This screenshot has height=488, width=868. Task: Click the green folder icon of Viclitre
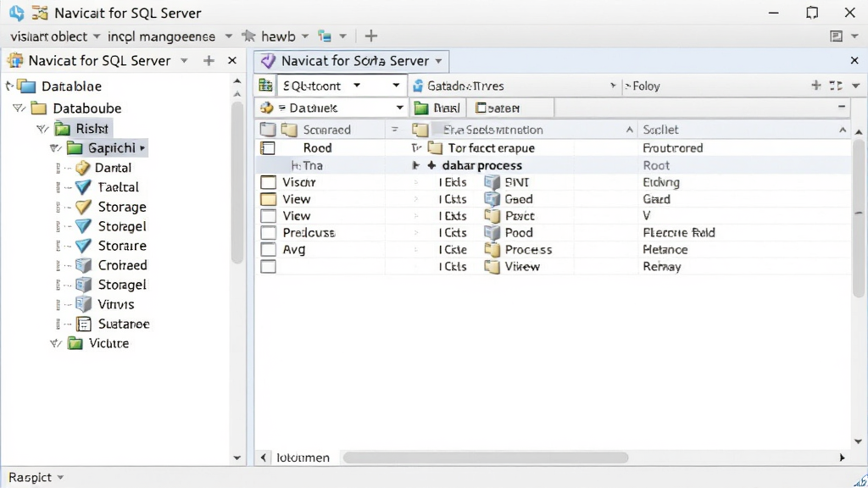pyautogui.click(x=75, y=343)
